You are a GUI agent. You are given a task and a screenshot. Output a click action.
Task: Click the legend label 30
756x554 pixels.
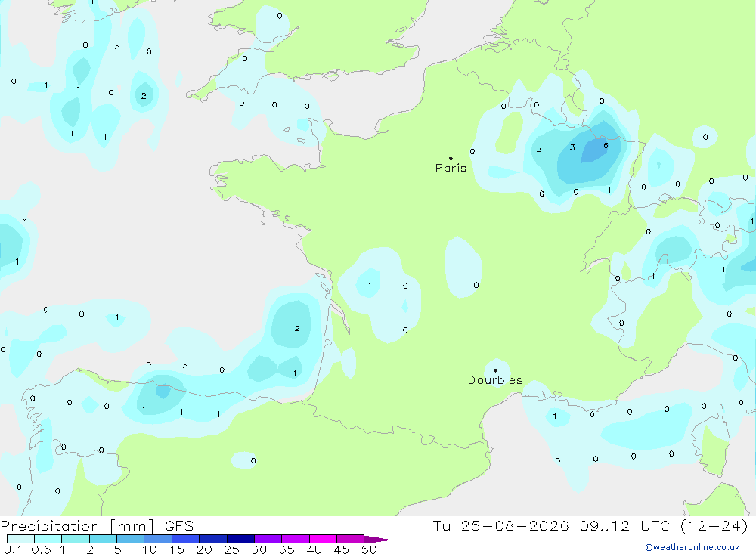259,549
